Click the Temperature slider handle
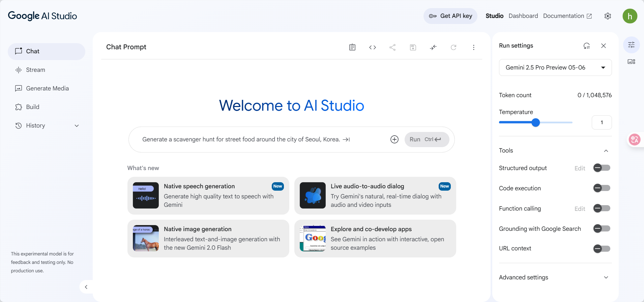 pos(535,122)
